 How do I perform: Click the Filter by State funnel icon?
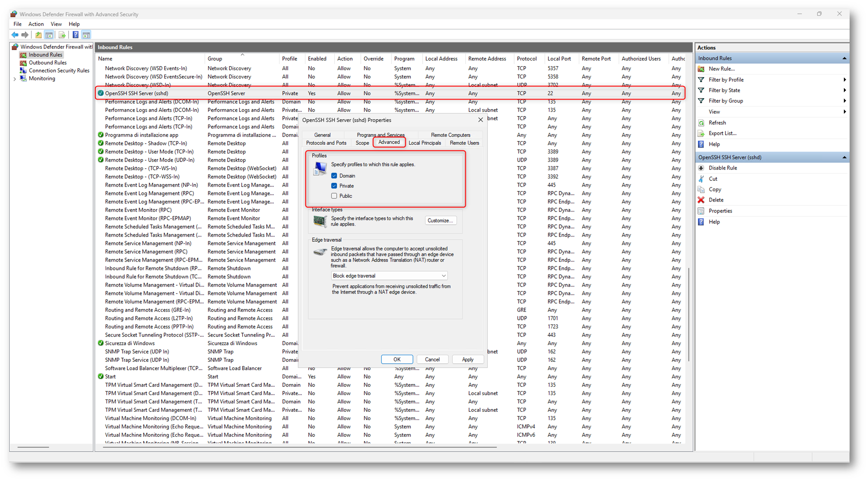701,90
